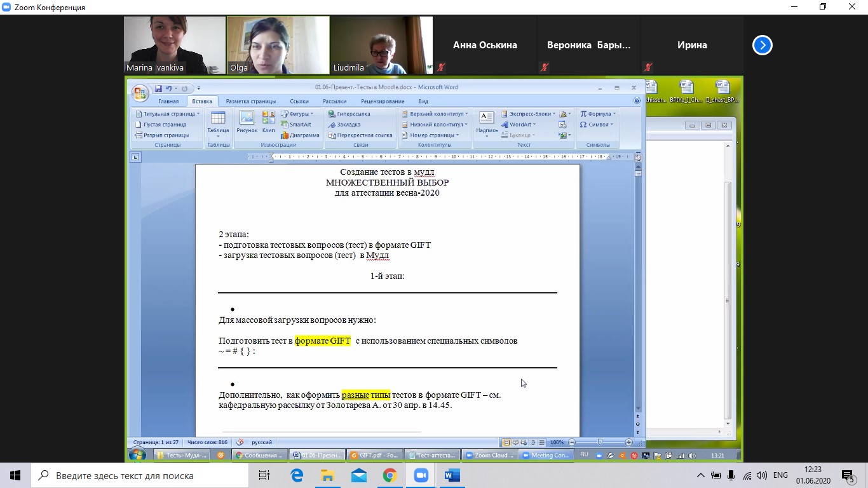Insert page break with Разрыв страницы

click(x=162, y=135)
